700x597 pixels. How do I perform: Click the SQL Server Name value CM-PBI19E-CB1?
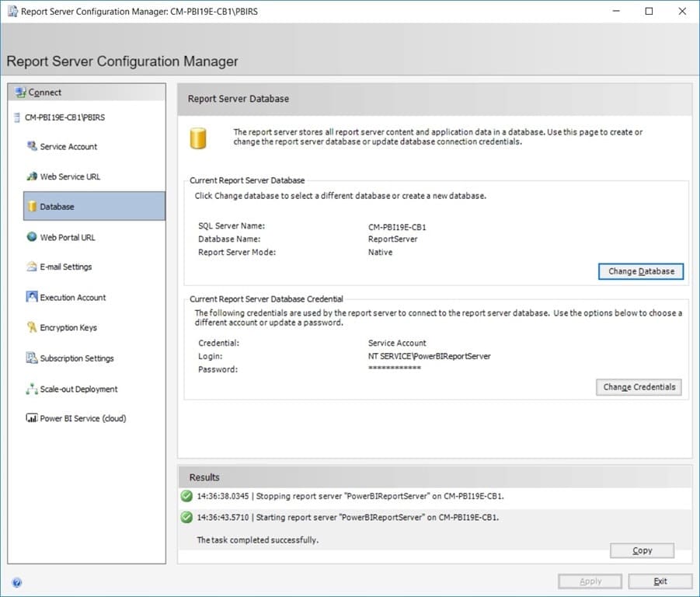point(397,227)
